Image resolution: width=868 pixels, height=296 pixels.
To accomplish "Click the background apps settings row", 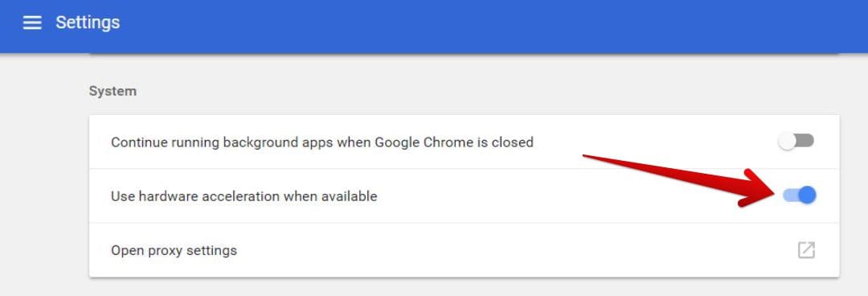I will (x=464, y=142).
